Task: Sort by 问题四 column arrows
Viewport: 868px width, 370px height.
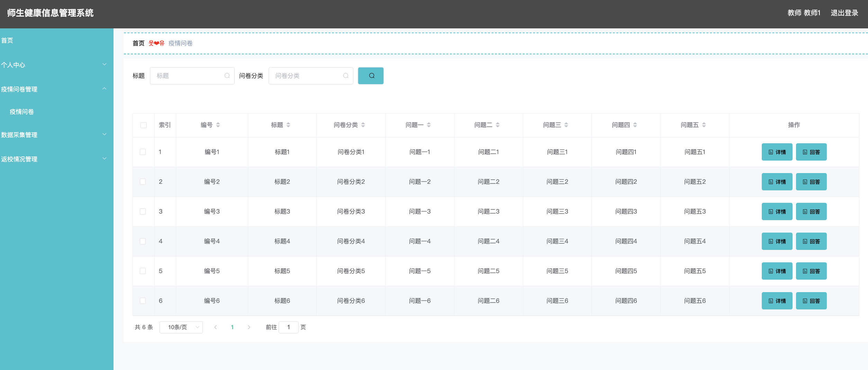Action: point(635,125)
